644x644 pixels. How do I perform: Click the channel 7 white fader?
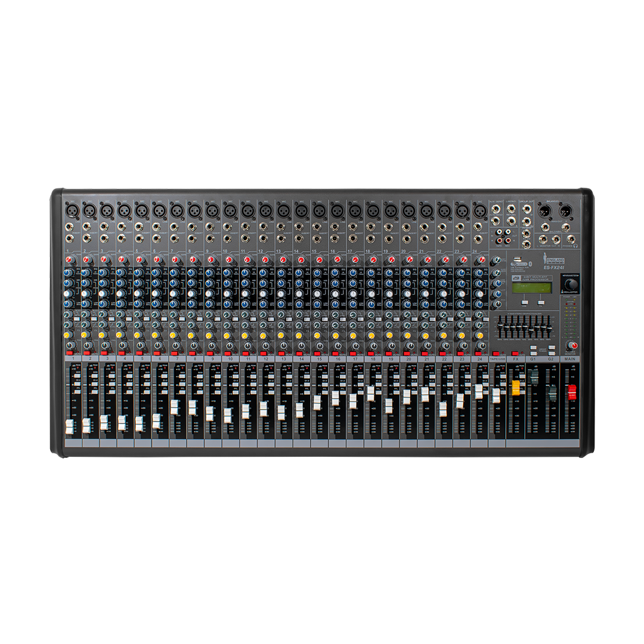point(174,407)
